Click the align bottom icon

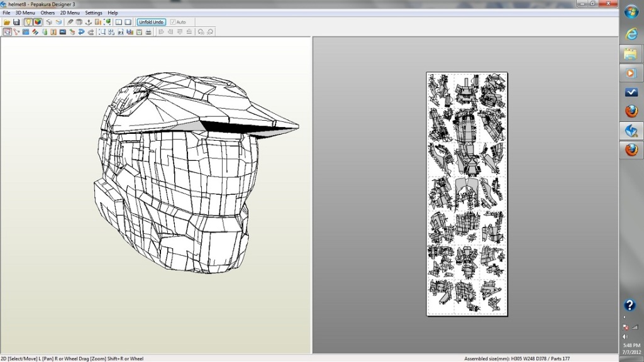(189, 31)
